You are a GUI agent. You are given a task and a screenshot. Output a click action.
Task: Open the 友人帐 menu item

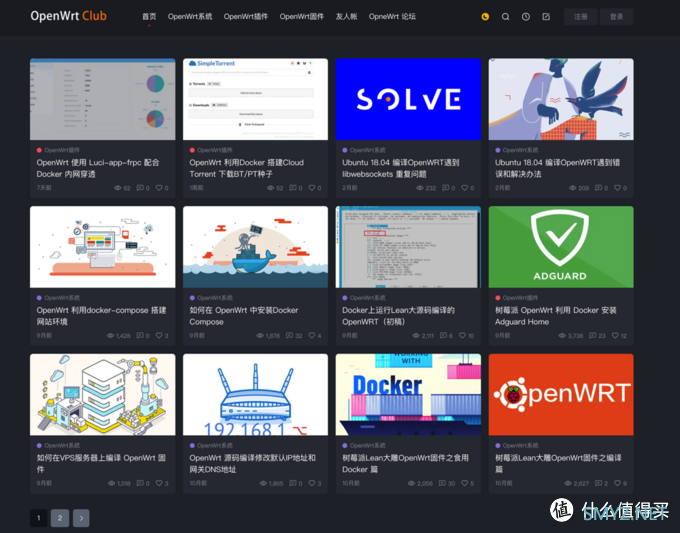(347, 16)
